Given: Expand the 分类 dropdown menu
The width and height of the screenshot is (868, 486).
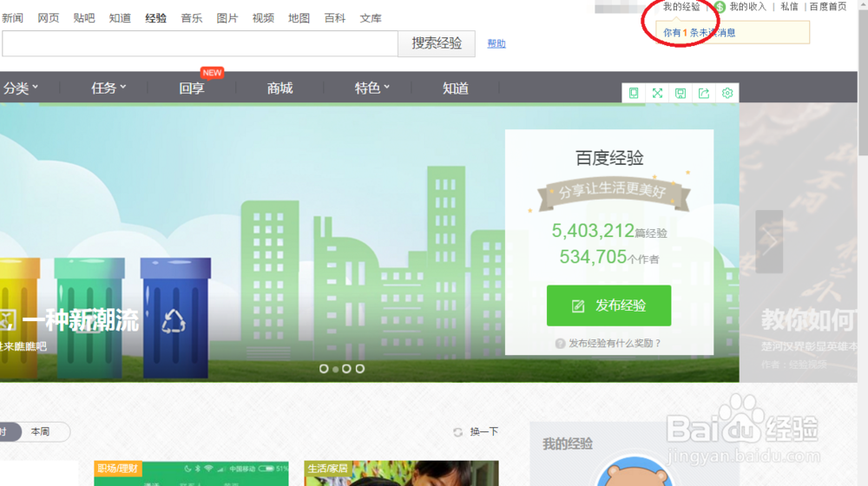Looking at the screenshot, I should click(21, 88).
